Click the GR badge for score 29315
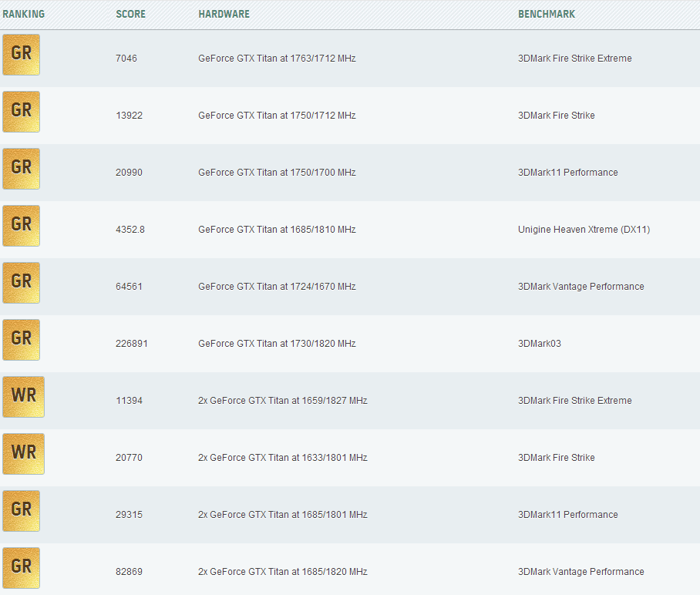 [21, 511]
